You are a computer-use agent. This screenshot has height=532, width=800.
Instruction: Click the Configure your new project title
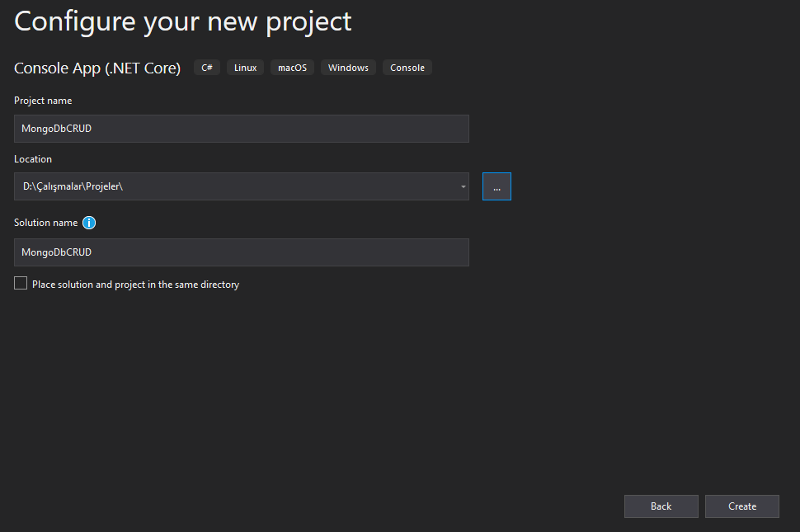click(x=182, y=22)
